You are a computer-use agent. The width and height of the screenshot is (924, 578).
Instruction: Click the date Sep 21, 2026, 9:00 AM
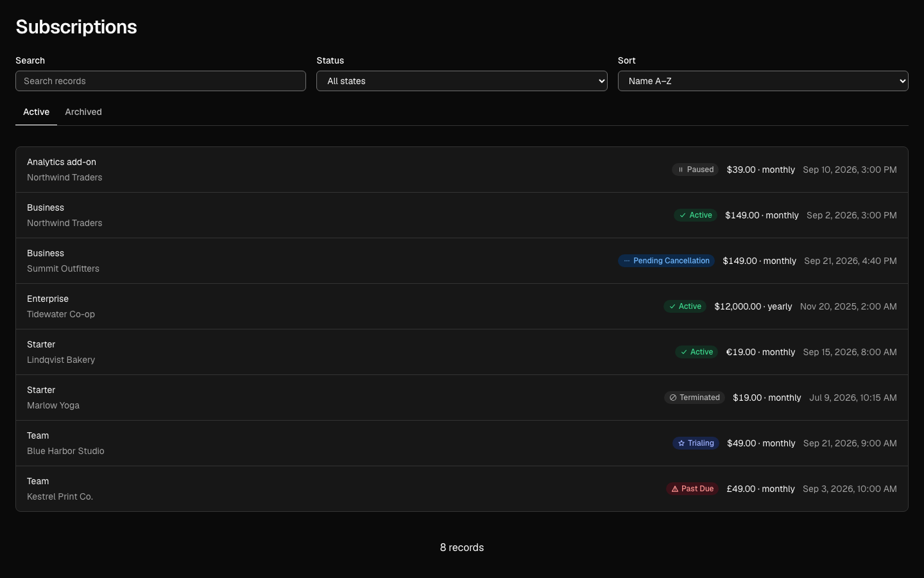click(x=850, y=443)
